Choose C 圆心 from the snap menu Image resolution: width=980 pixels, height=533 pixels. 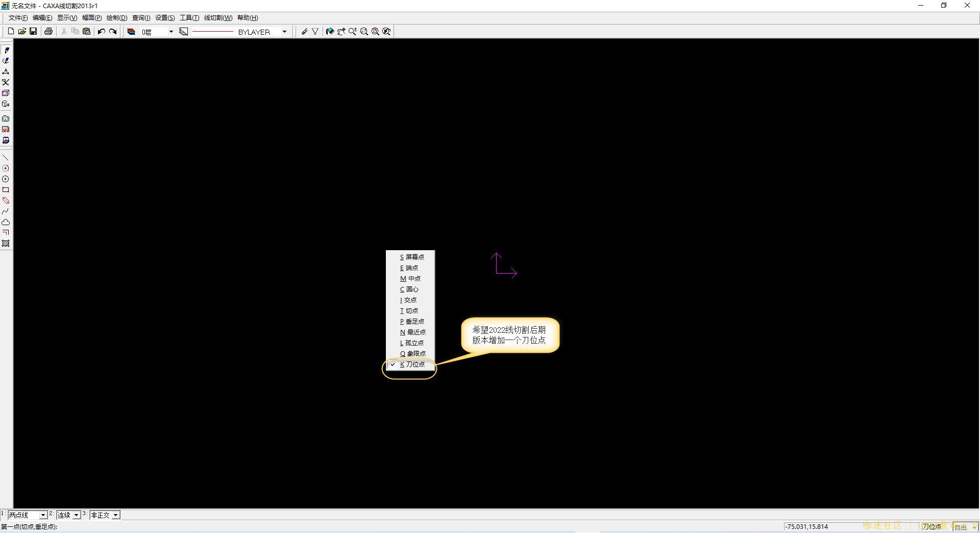409,289
